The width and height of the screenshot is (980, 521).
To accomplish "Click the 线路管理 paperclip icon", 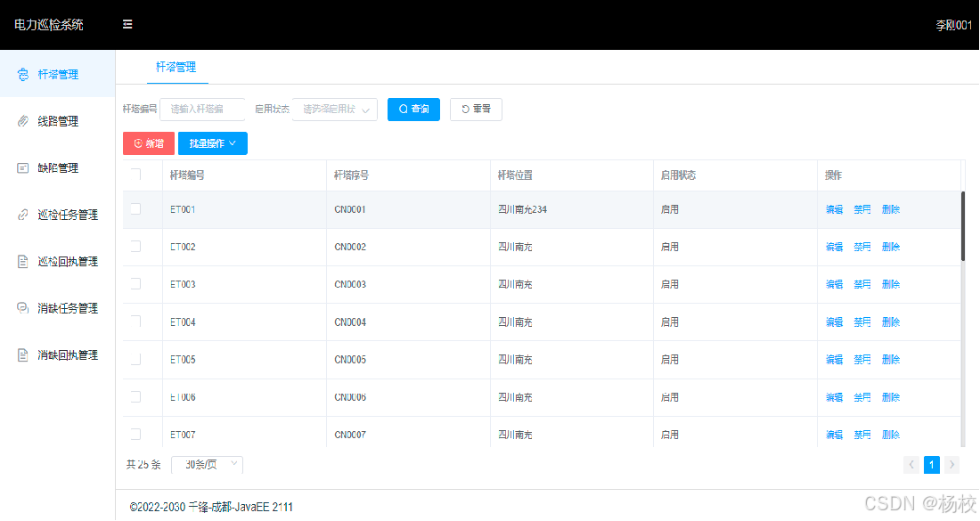I will click(x=23, y=121).
